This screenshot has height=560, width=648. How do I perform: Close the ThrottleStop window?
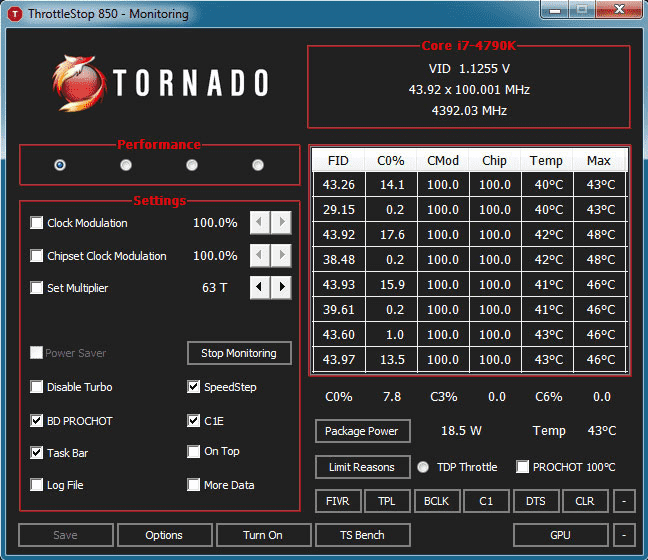pyautogui.click(x=619, y=10)
